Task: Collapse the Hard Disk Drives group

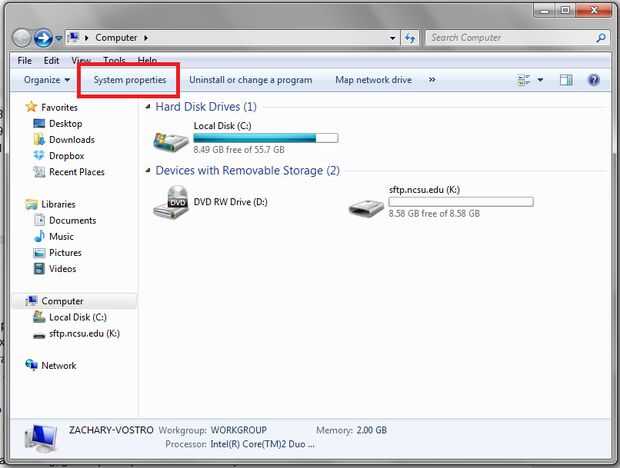Action: (x=148, y=107)
